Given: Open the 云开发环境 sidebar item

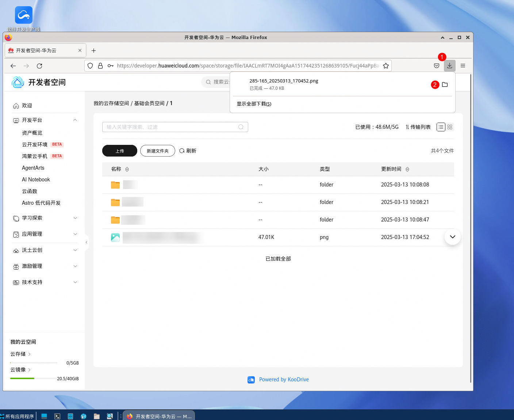Looking at the screenshot, I should click(35, 145).
